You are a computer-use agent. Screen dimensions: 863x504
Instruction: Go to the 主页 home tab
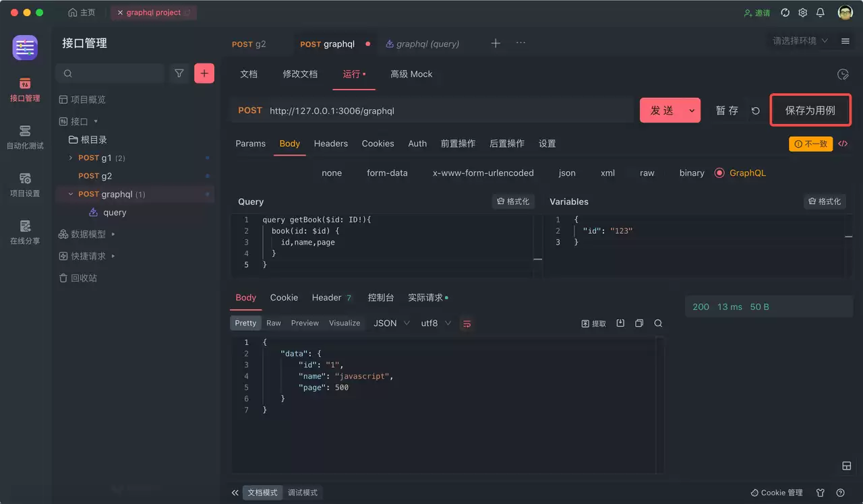tap(82, 13)
